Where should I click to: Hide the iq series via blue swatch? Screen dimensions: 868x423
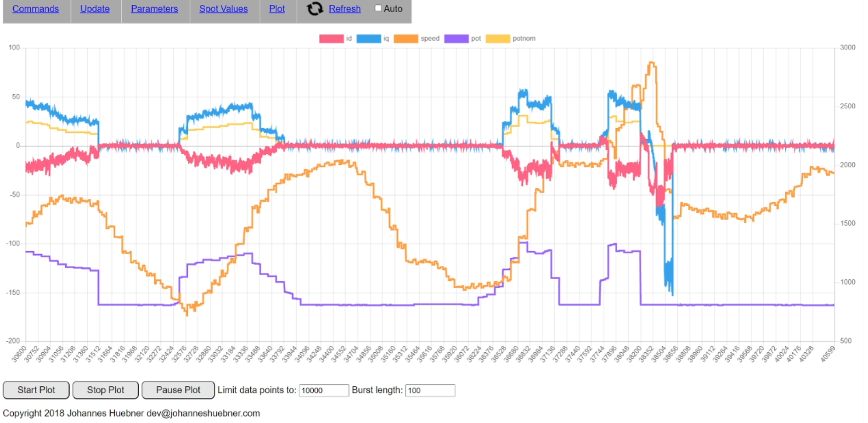[x=368, y=39]
